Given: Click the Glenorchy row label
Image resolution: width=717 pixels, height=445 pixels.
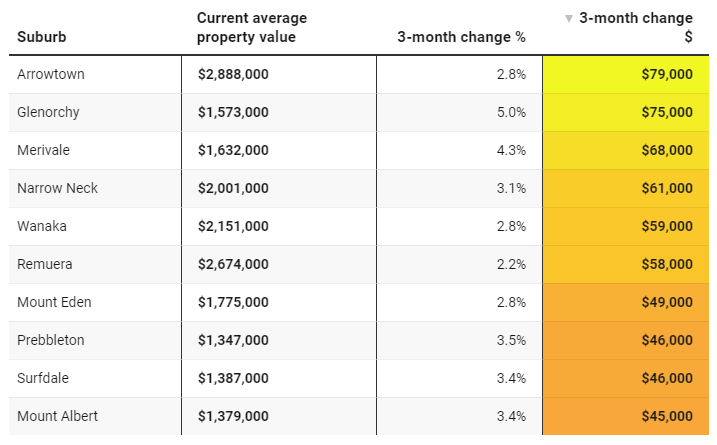Looking at the screenshot, I should 48,112.
